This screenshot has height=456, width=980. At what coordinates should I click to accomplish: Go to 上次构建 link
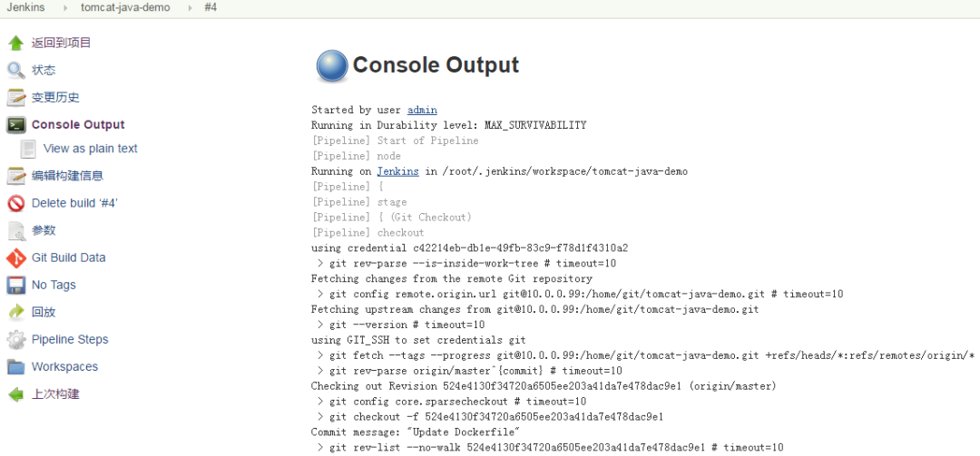coord(55,394)
